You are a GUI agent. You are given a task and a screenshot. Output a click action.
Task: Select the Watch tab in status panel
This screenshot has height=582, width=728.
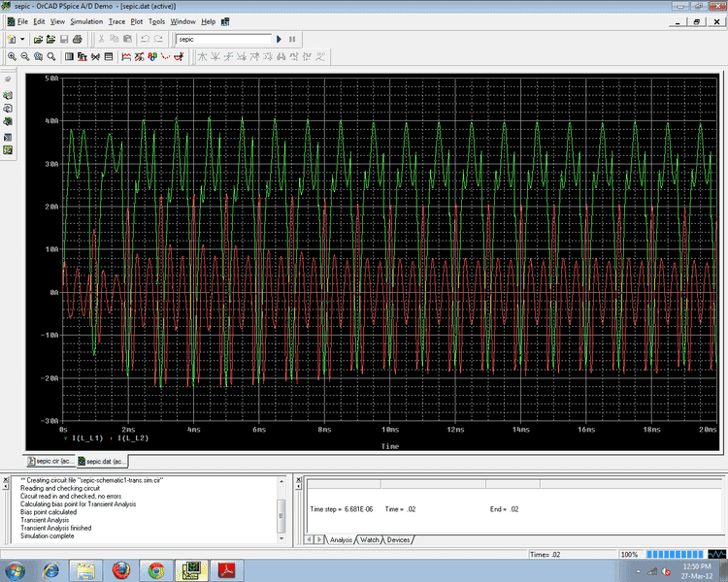point(370,539)
